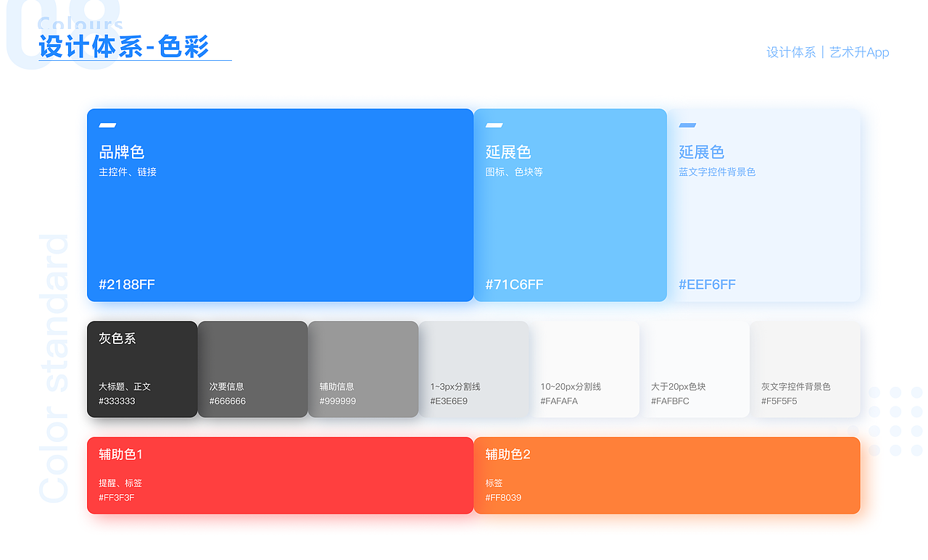This screenshot has width=928, height=560.
Task: Click the 标签 description under 辅助色2
Action: tap(494, 483)
